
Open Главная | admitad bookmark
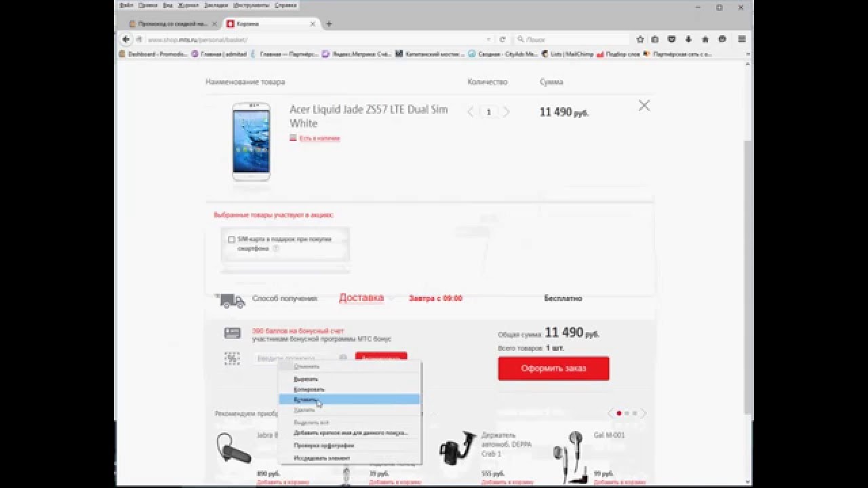click(219, 54)
